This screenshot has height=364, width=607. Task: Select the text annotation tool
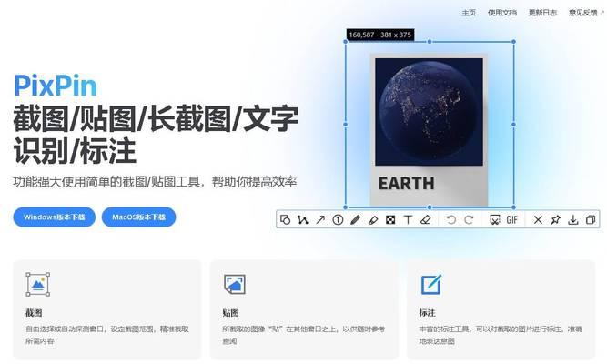(x=408, y=220)
